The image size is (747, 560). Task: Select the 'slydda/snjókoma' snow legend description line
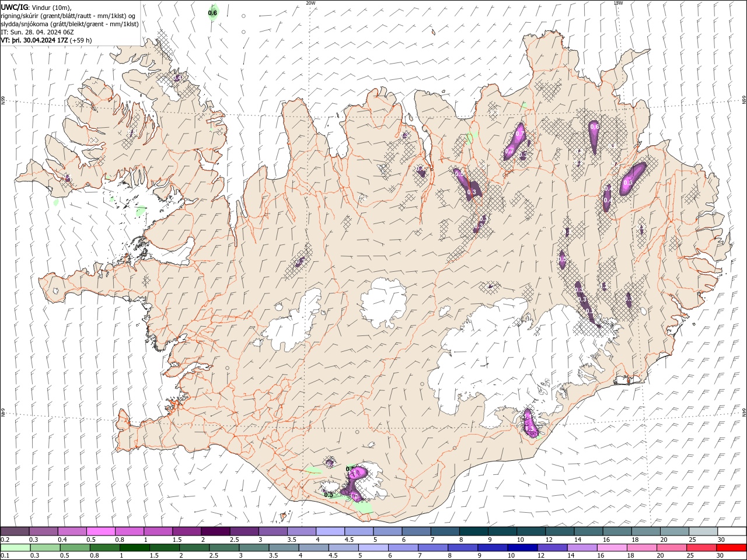coord(70,24)
